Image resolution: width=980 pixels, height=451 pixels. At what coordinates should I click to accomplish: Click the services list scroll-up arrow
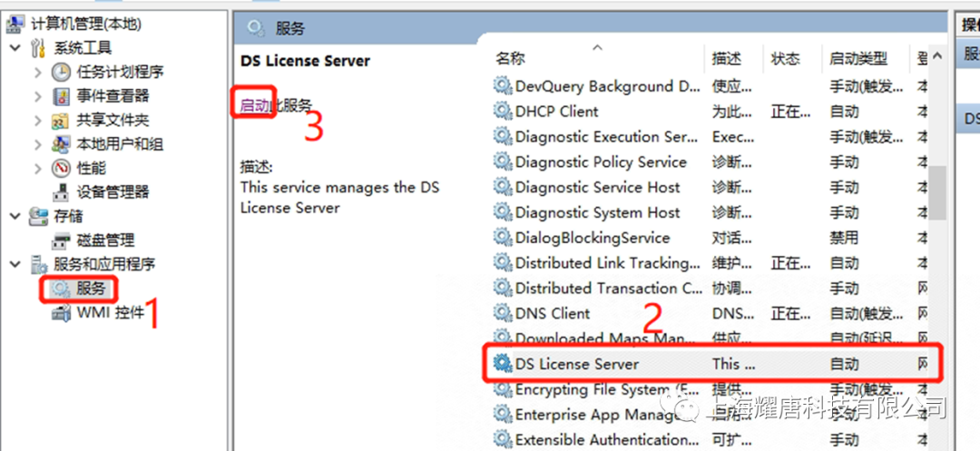point(936,56)
